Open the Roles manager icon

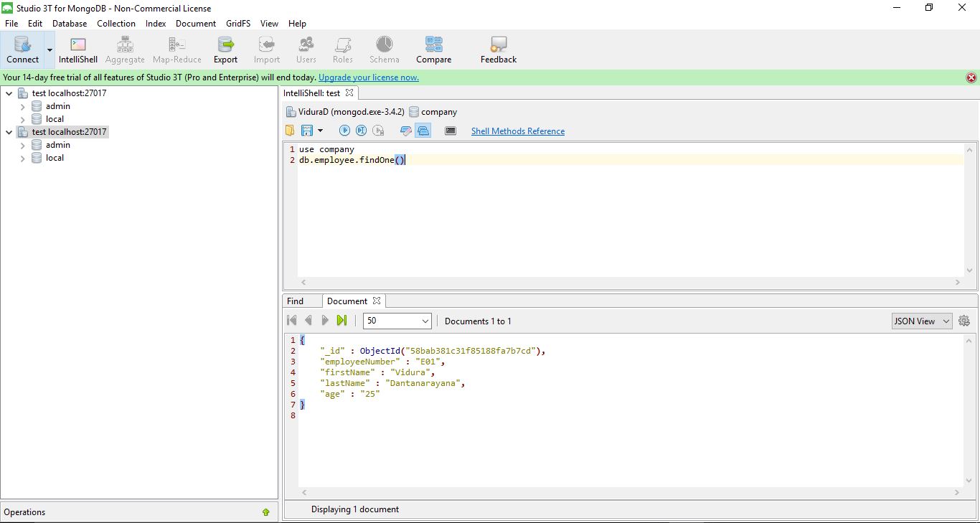point(343,50)
